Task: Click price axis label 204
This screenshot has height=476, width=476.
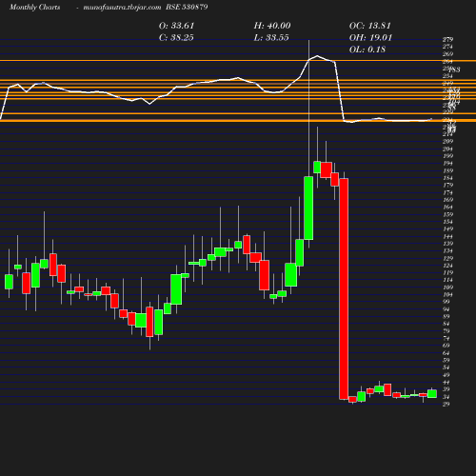Action: (447, 149)
